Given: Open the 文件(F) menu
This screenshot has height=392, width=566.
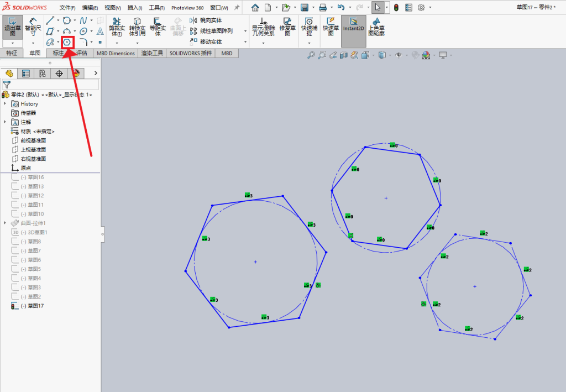Looking at the screenshot, I should coord(67,8).
